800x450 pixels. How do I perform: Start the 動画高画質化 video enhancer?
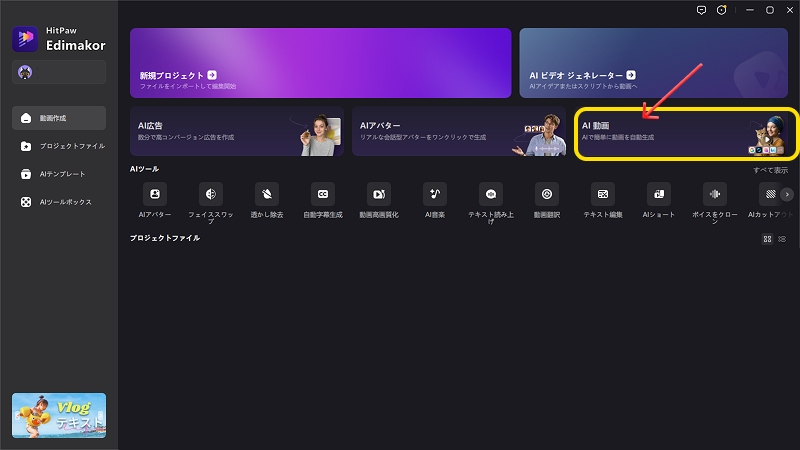[379, 194]
